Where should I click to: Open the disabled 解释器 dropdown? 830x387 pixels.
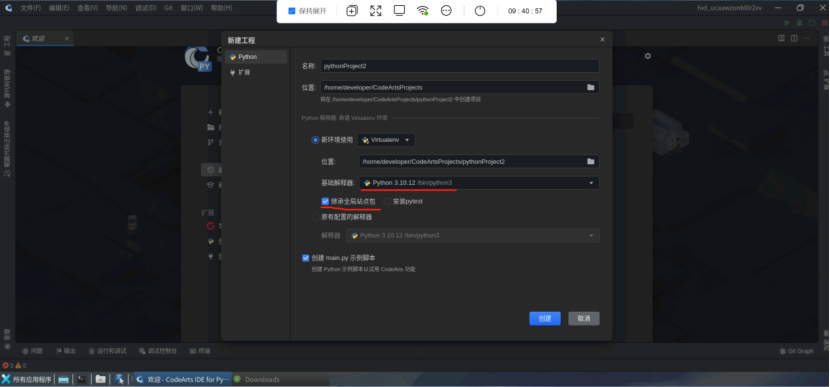click(x=473, y=236)
